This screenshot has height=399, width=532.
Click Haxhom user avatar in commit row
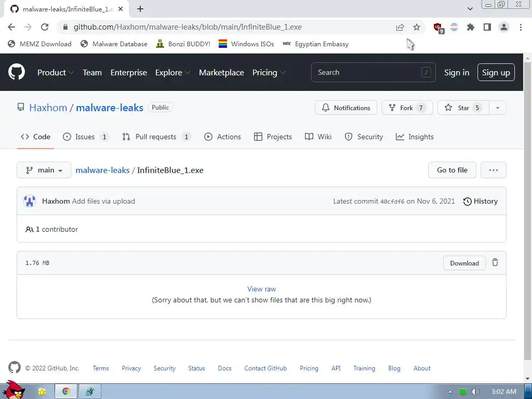pos(30,201)
